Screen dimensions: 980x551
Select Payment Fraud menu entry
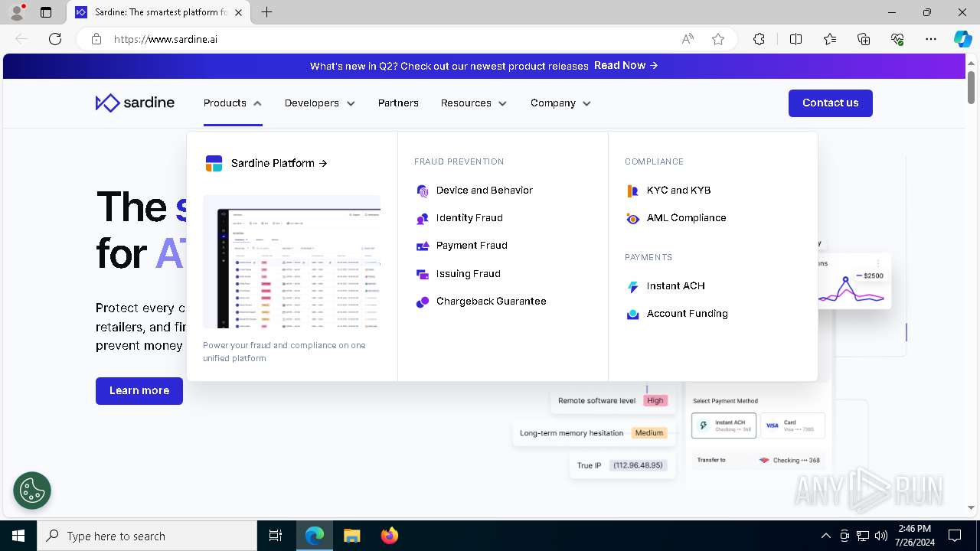pyautogui.click(x=472, y=246)
